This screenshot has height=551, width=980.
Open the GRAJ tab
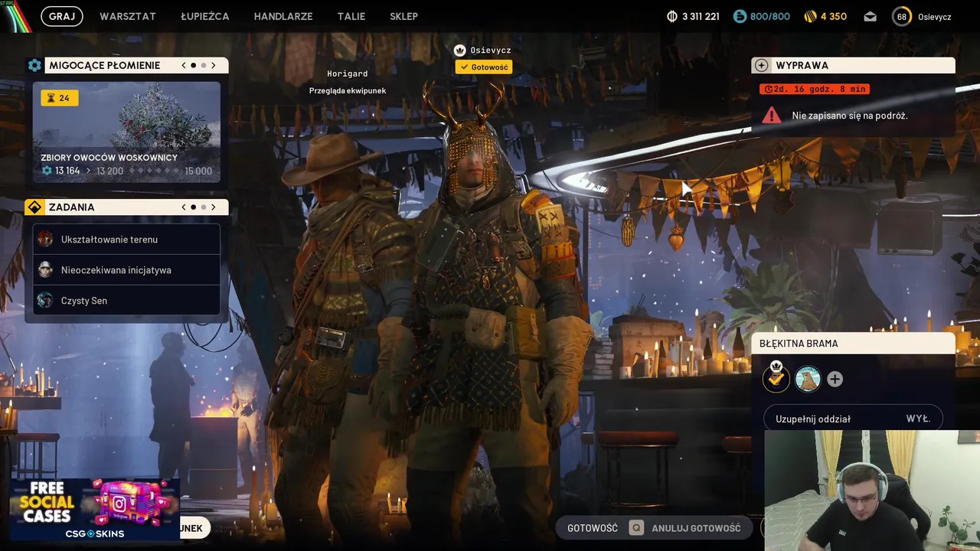pyautogui.click(x=62, y=16)
